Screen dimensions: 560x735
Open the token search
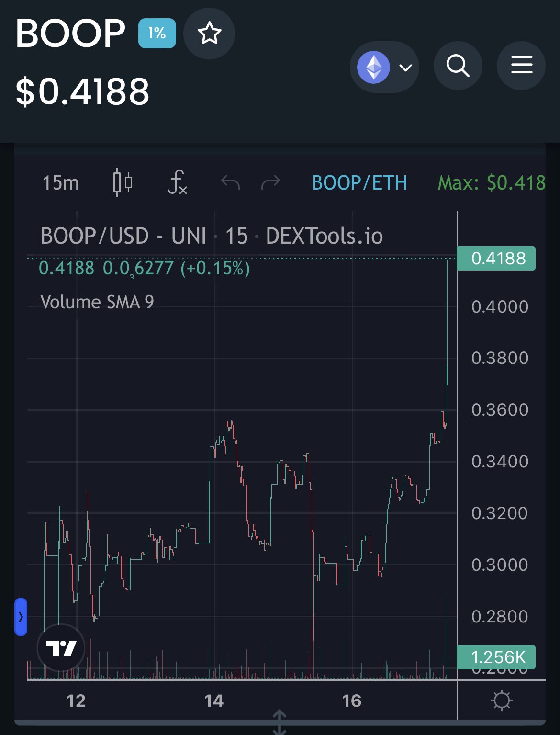click(x=458, y=66)
